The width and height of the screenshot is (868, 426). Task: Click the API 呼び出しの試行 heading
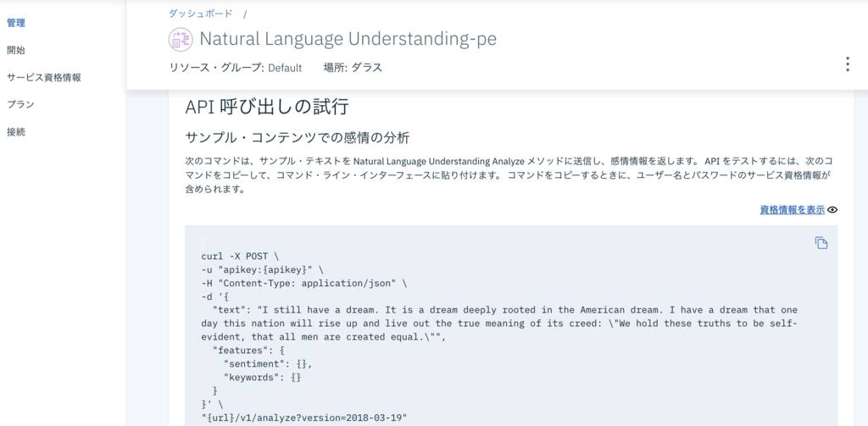pyautogui.click(x=267, y=107)
